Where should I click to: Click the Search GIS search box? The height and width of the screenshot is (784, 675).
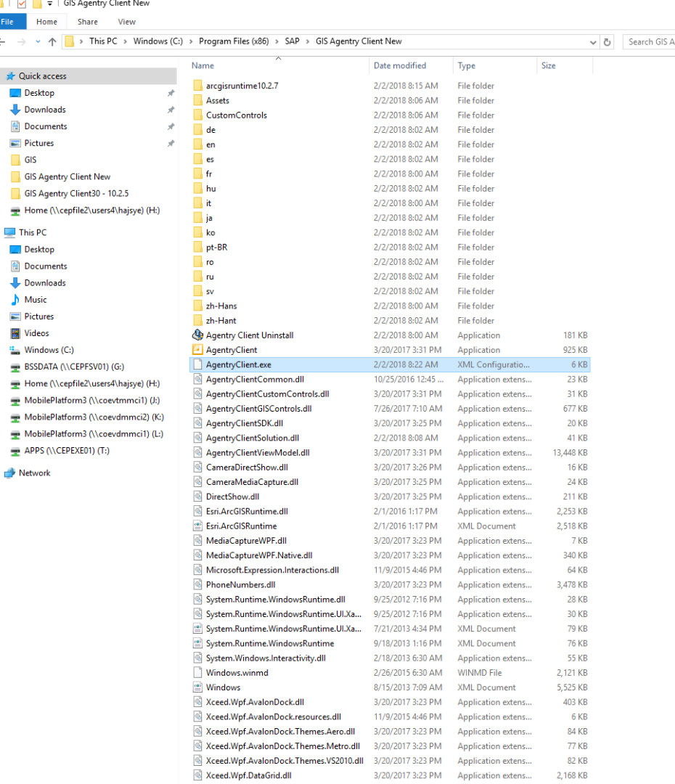[x=649, y=42]
